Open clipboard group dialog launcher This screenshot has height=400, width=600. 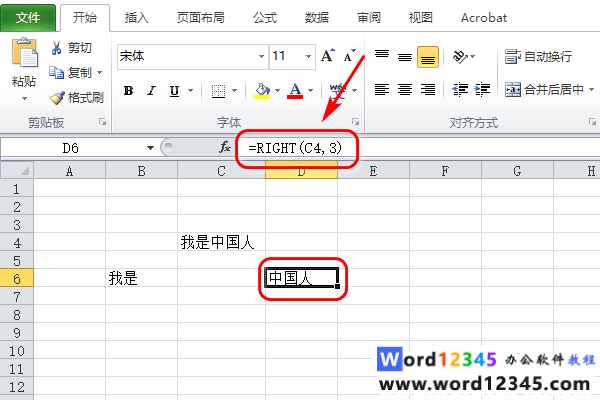coord(102,122)
